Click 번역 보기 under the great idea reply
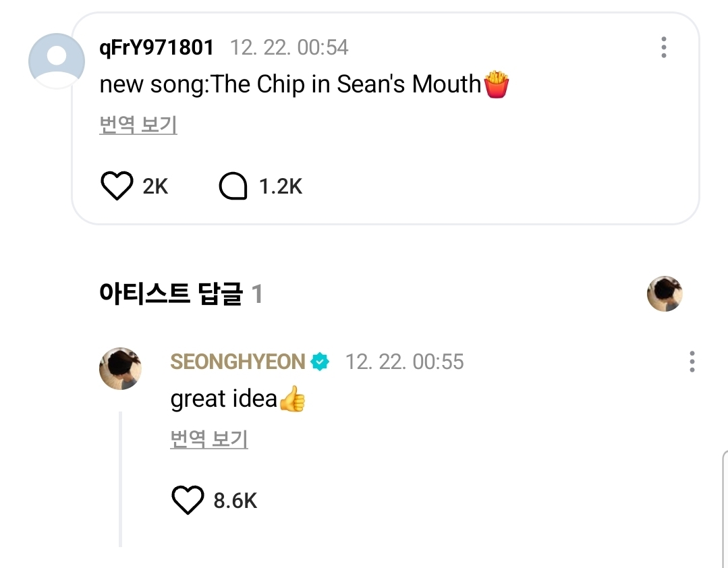The image size is (728, 568). [209, 439]
